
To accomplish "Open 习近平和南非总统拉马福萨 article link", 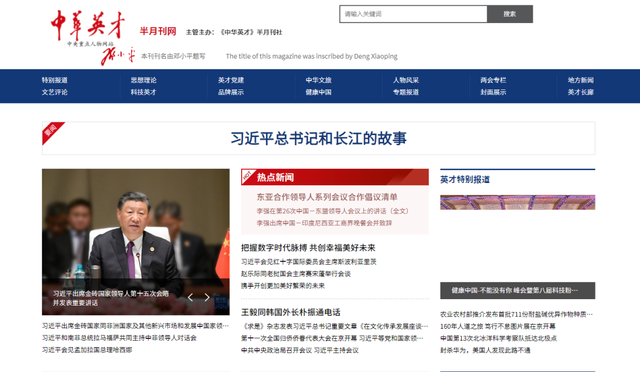I will (x=119, y=338).
